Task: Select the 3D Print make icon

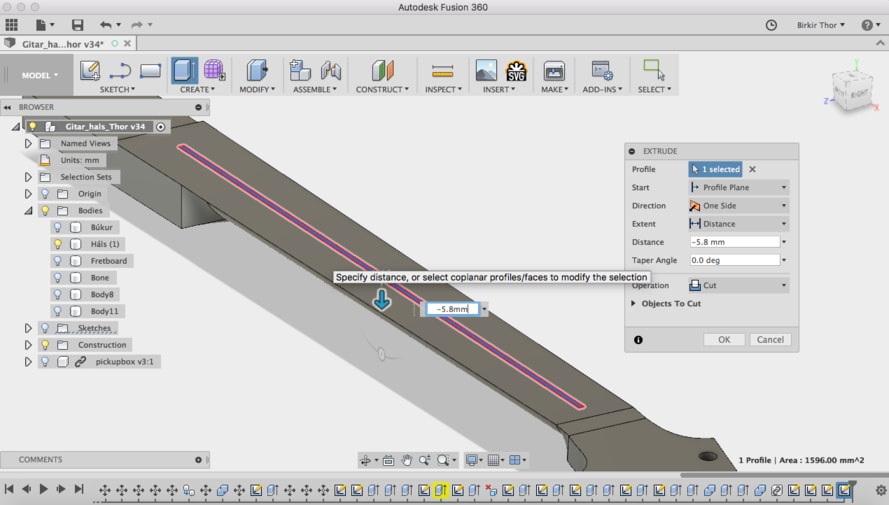Action: pos(554,71)
